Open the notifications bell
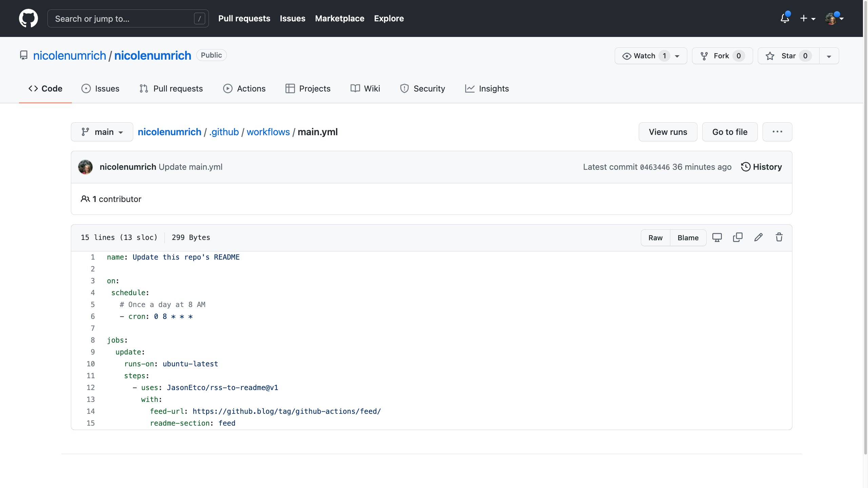The height and width of the screenshot is (488, 868). tap(785, 18)
